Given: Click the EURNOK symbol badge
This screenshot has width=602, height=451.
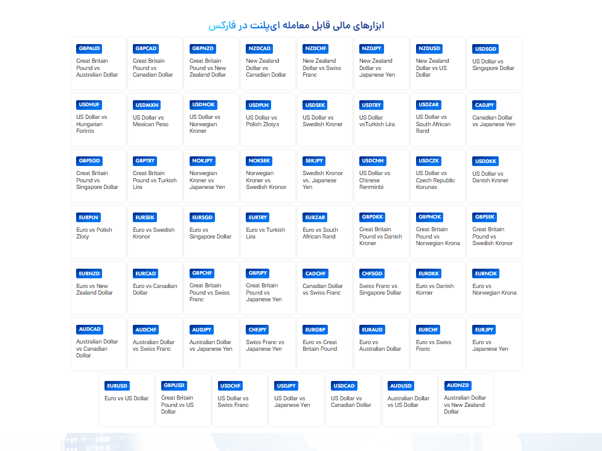Looking at the screenshot, I should (486, 273).
